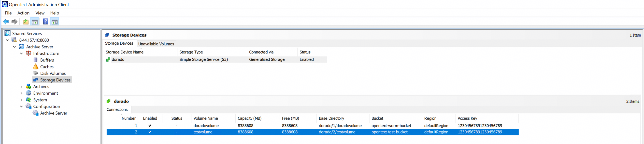Sort by Number column header
Viewport: 644px width, 144px height.
129,118
